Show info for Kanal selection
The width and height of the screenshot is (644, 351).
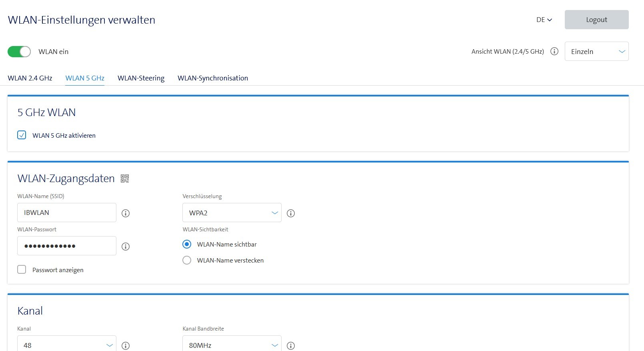click(x=126, y=346)
